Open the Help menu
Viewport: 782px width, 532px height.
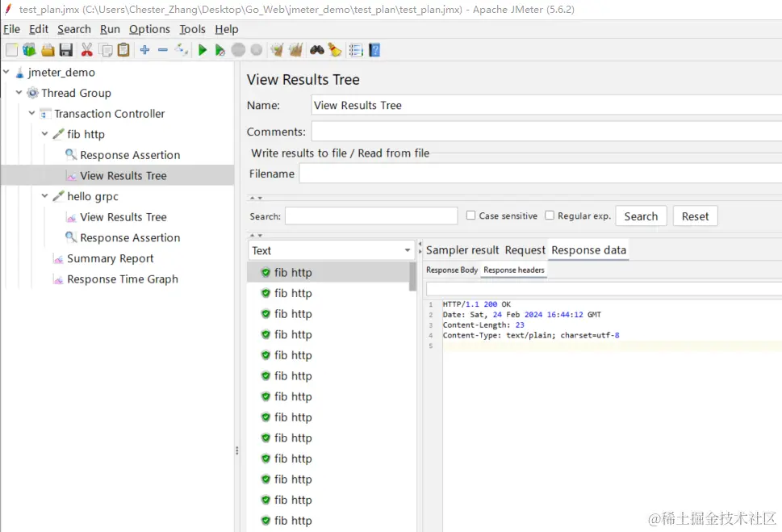pos(227,29)
